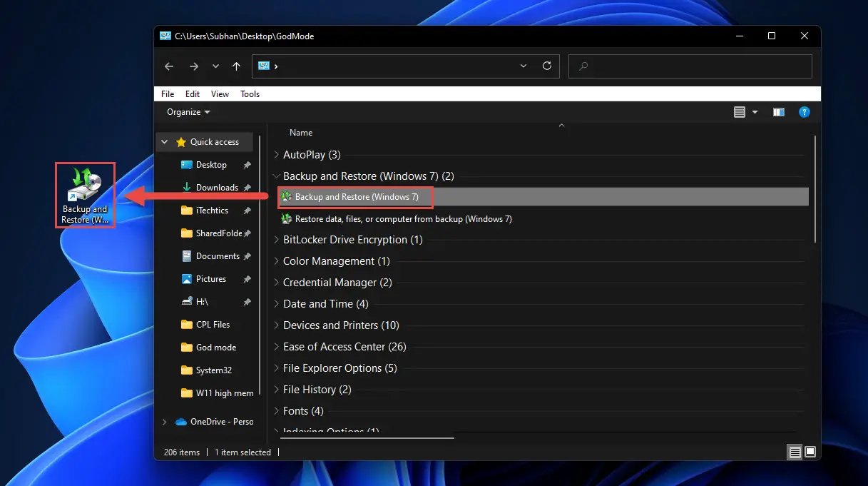Image resolution: width=868 pixels, height=486 pixels.
Task: Select the OneDrive cloud icon
Action: coord(181,422)
